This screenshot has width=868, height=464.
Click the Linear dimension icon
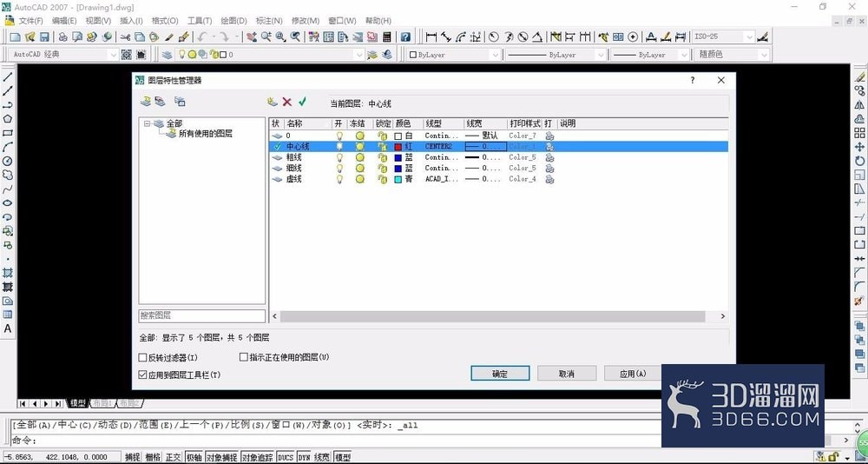431,37
